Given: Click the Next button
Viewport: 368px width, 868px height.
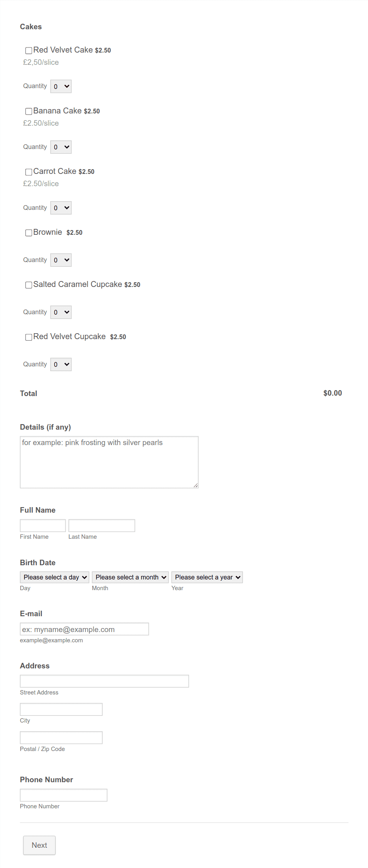Looking at the screenshot, I should click(x=39, y=845).
